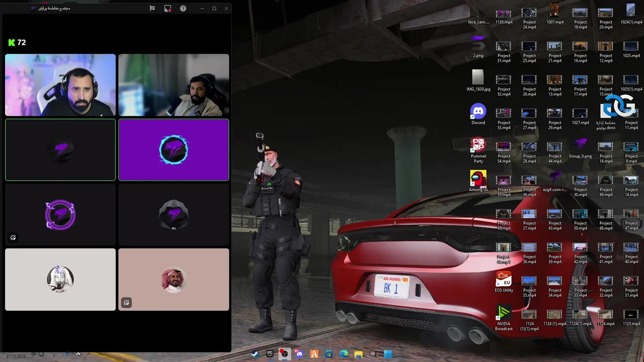644x362 pixels.
Task: Select IMG_1820.jpg on desktop
Action: tap(478, 80)
